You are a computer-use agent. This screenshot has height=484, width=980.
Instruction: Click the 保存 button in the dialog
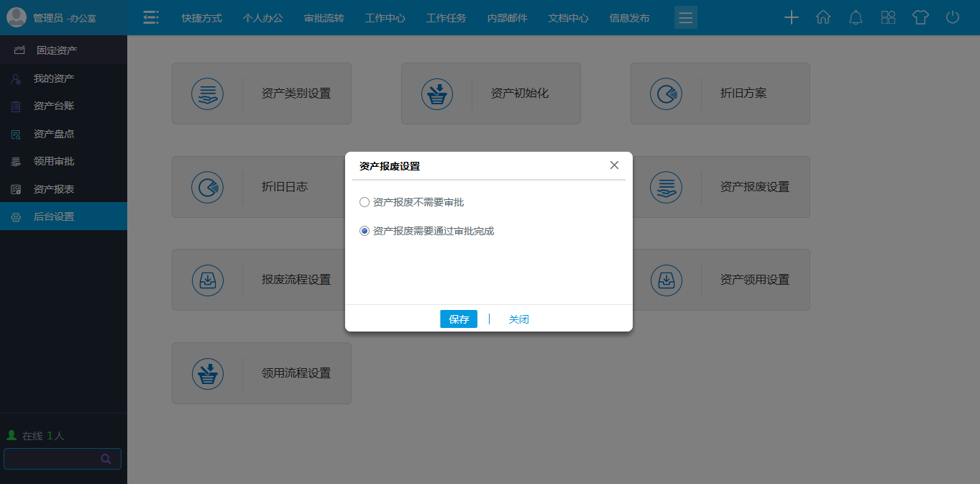pos(458,319)
